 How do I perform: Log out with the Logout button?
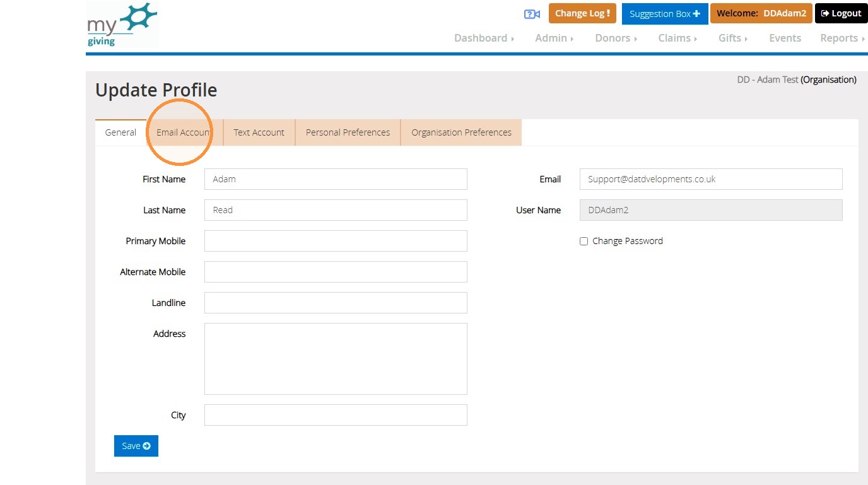click(841, 13)
